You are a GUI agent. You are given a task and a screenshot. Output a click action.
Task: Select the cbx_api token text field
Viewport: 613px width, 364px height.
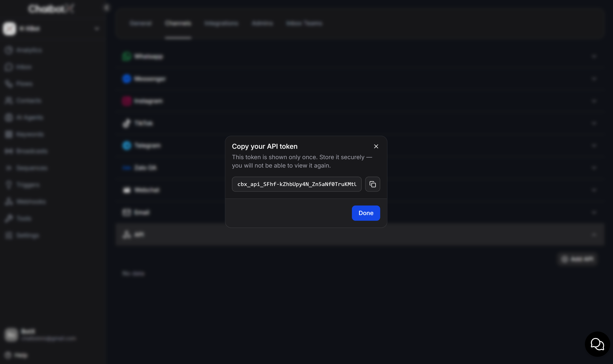(297, 184)
